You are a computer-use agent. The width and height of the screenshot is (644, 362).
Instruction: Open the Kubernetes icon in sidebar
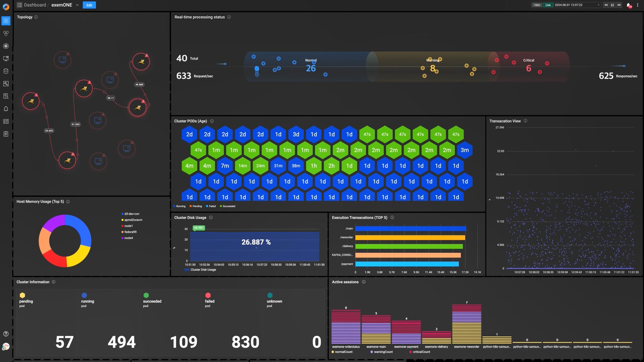pos(6,46)
